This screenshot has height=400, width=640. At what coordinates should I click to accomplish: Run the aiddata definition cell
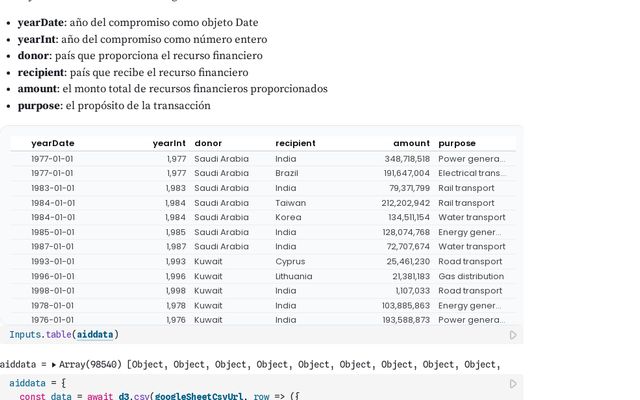coord(513,384)
